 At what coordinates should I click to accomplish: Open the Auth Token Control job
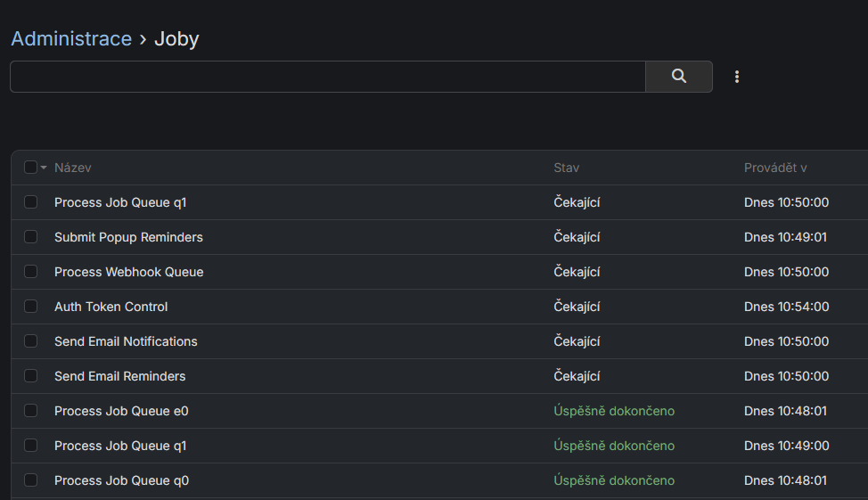111,307
